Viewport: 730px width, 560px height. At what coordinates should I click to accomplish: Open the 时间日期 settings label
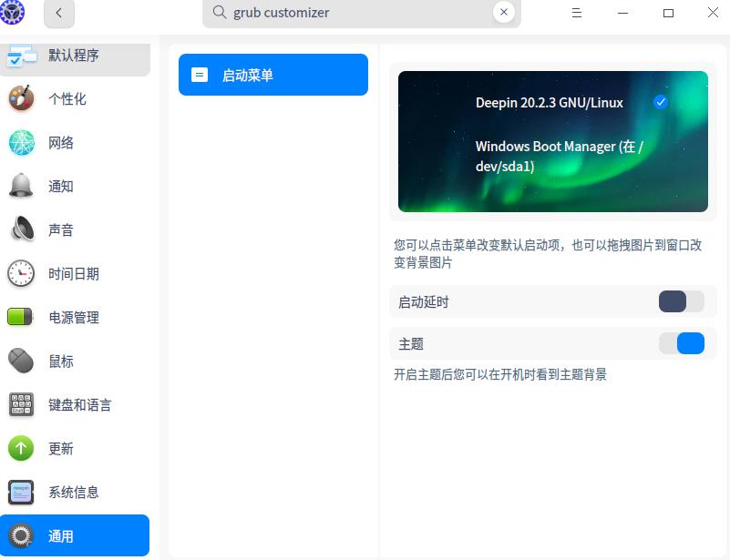pos(74,274)
